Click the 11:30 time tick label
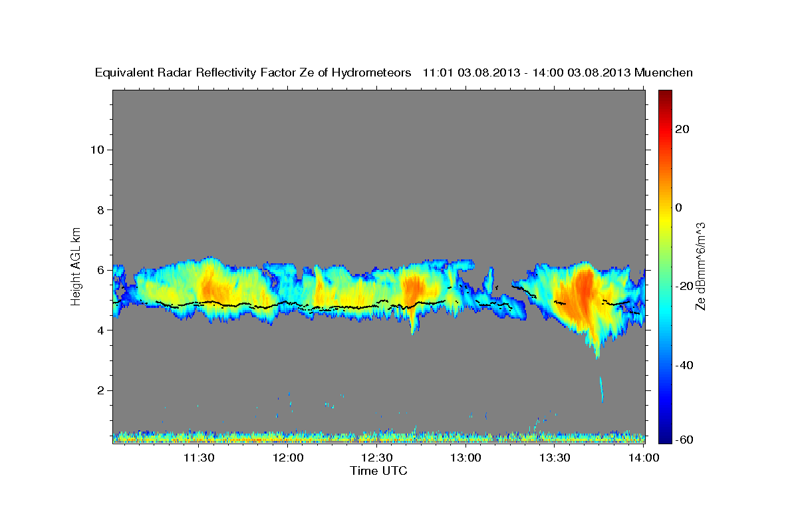 tap(199, 458)
